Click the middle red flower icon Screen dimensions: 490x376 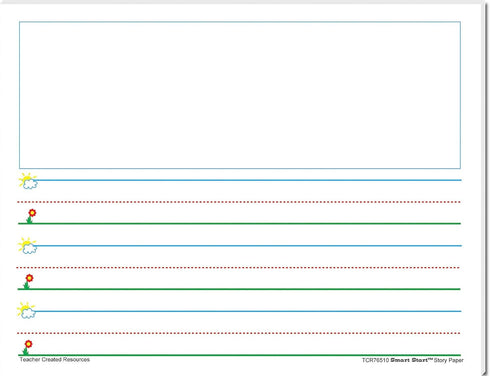(x=28, y=281)
